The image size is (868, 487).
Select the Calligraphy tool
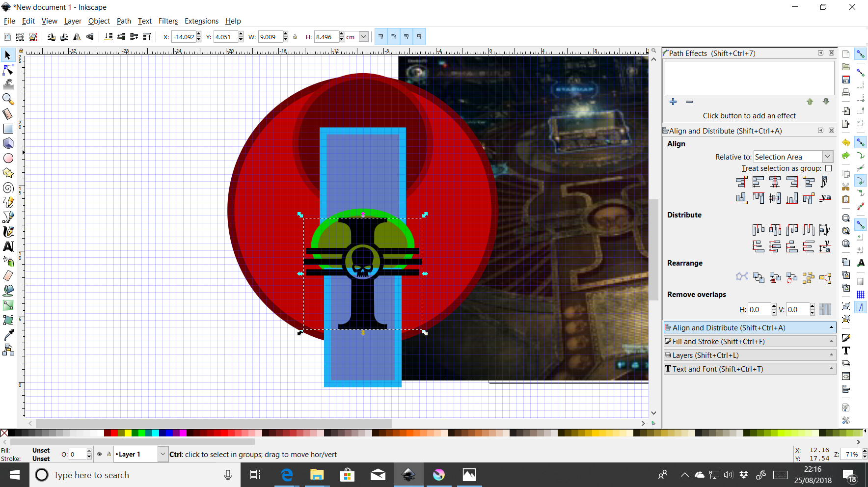pyautogui.click(x=8, y=232)
